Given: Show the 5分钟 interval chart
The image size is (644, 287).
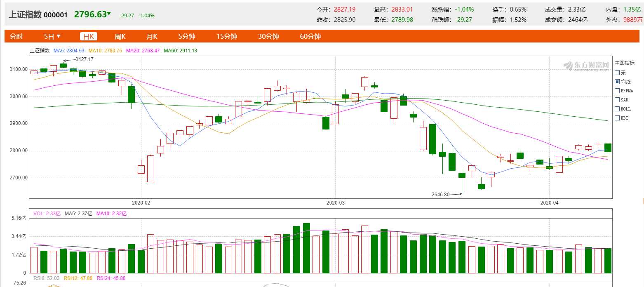Looking at the screenshot, I should pyautogui.click(x=187, y=36).
